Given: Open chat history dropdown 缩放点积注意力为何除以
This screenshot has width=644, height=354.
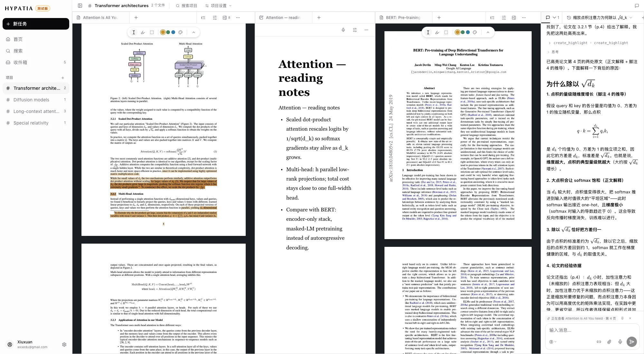Looking at the screenshot, I should pos(600,18).
